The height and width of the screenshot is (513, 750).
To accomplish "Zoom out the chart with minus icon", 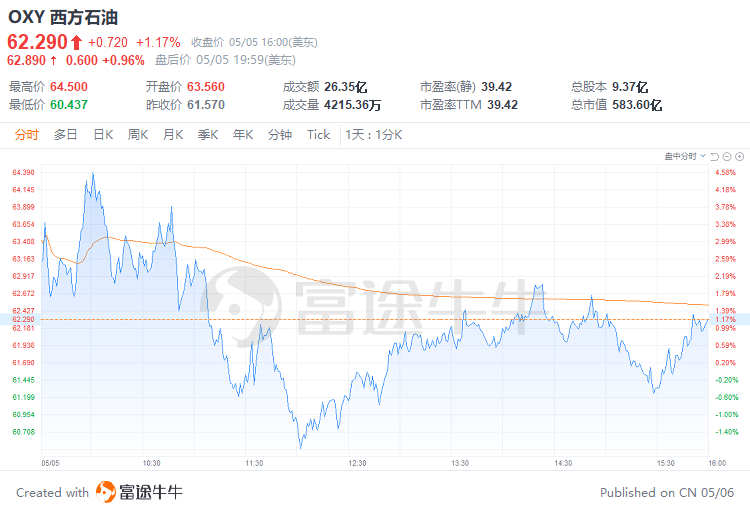I will pos(727,157).
